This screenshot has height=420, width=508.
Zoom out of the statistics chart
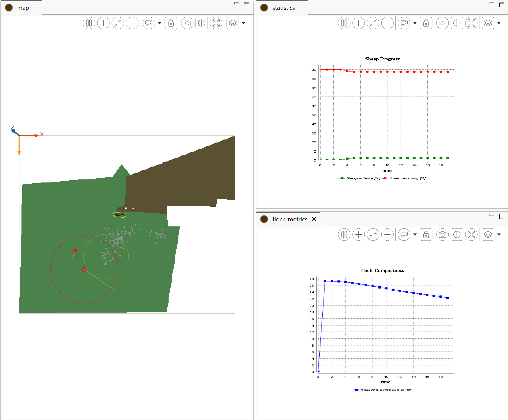387,23
